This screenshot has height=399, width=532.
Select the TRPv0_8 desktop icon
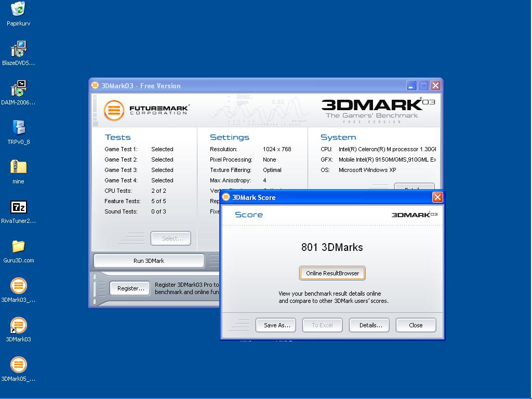pos(18,128)
